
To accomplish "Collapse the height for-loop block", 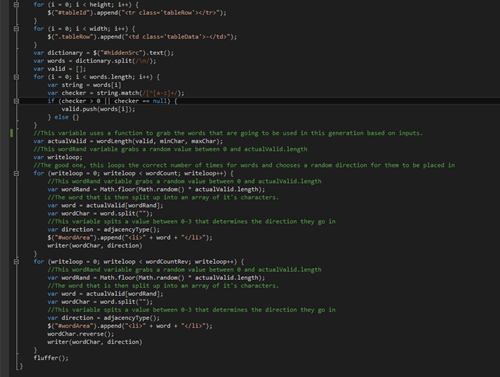I will (16, 5).
